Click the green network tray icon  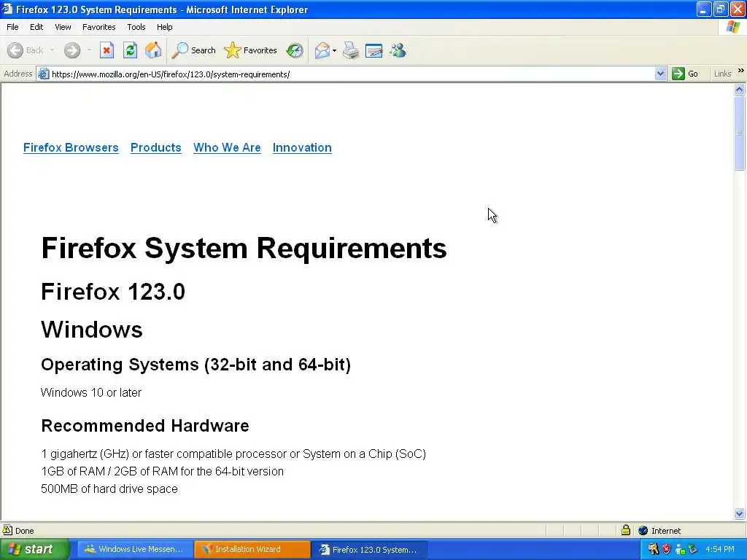[680, 550]
